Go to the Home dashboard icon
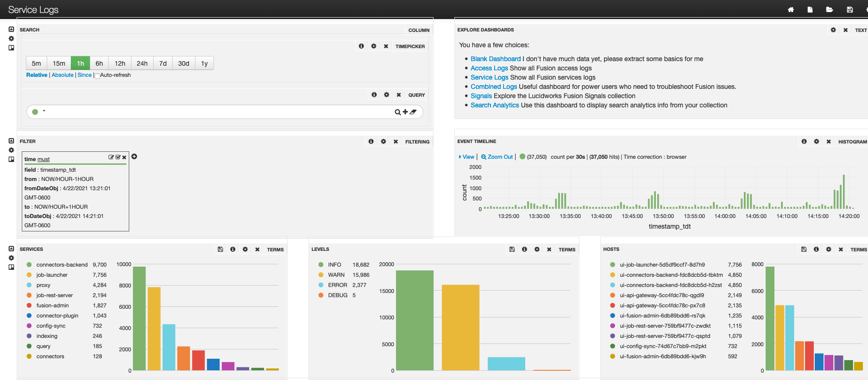The height and width of the screenshot is (380, 868). pyautogui.click(x=791, y=10)
